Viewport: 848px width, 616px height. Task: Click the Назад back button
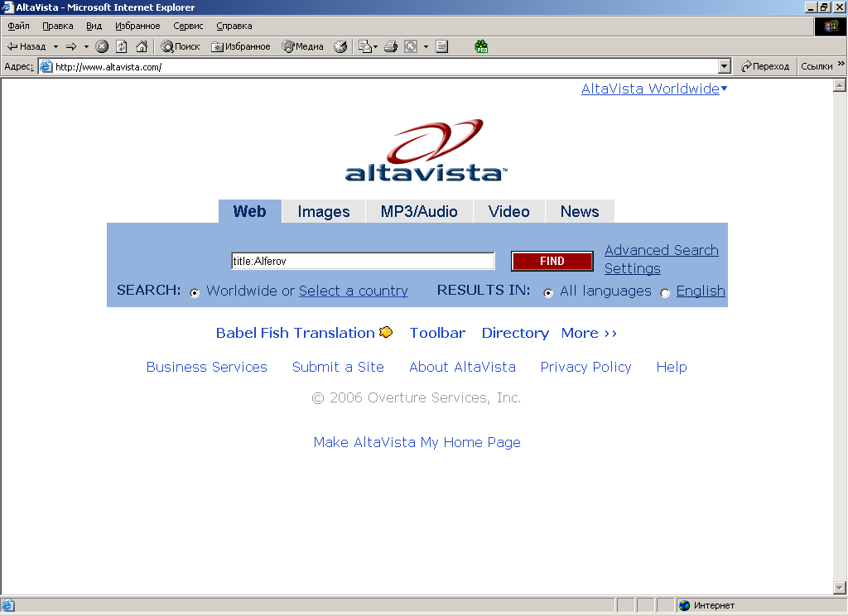26,46
